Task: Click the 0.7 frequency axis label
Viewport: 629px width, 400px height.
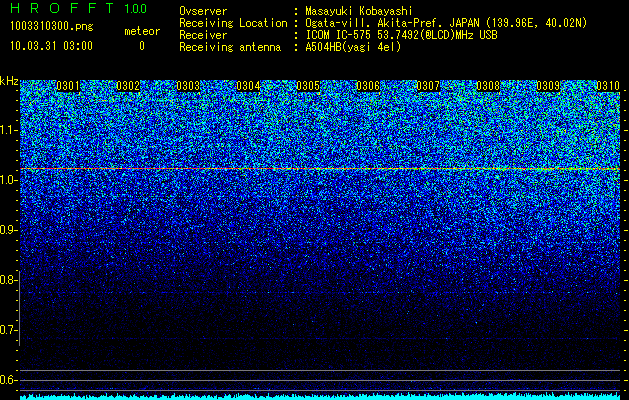Action: (x=8, y=330)
